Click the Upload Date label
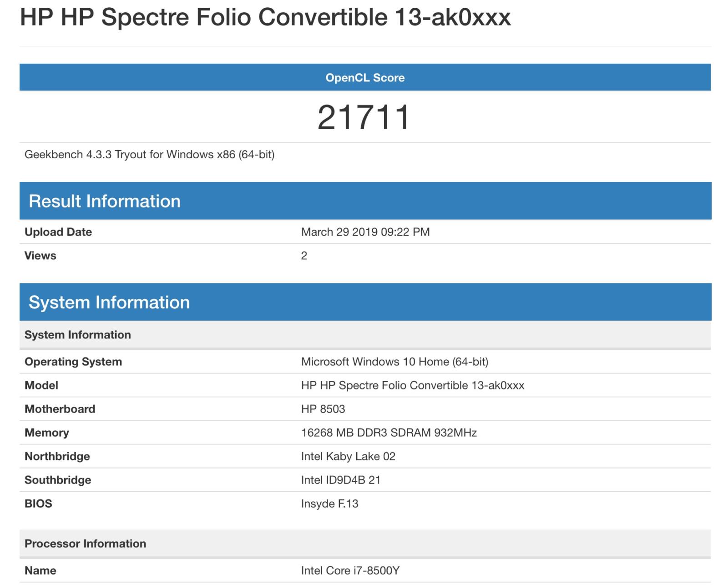The image size is (728, 585). coord(58,232)
